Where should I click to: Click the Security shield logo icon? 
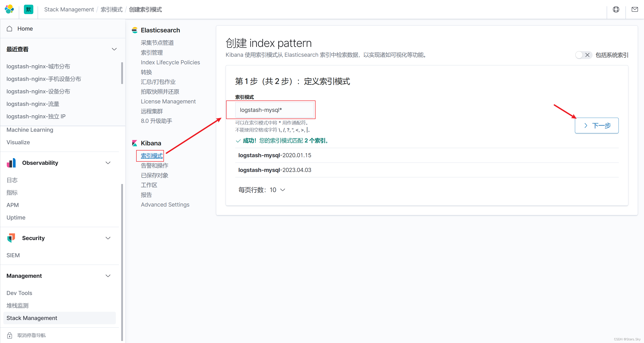click(x=11, y=238)
